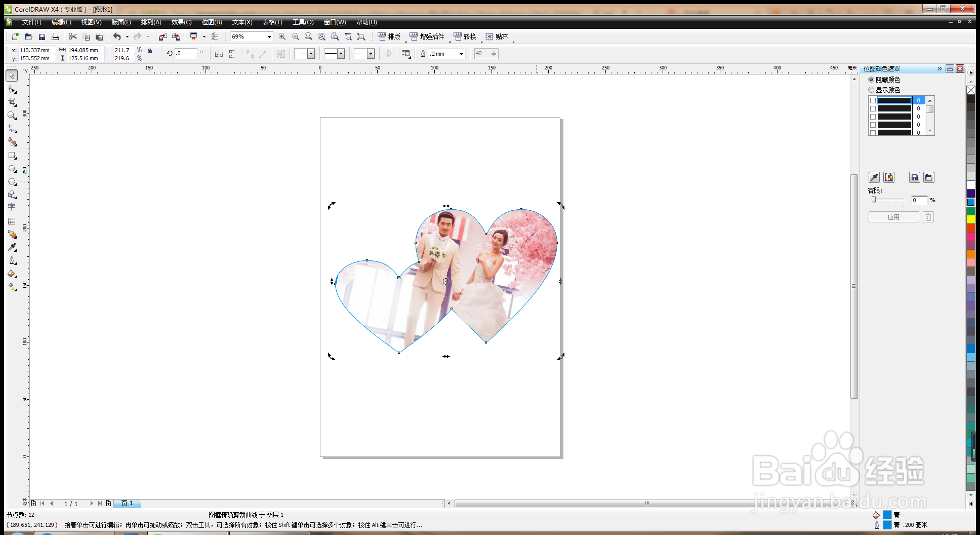
Task: Create a new document
Action: tap(15, 36)
